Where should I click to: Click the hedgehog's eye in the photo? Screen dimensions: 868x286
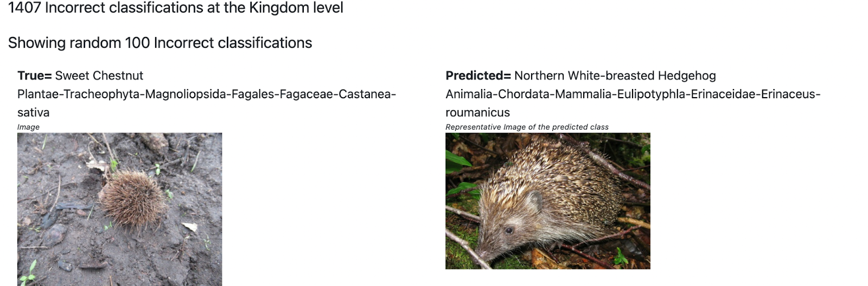(x=509, y=230)
